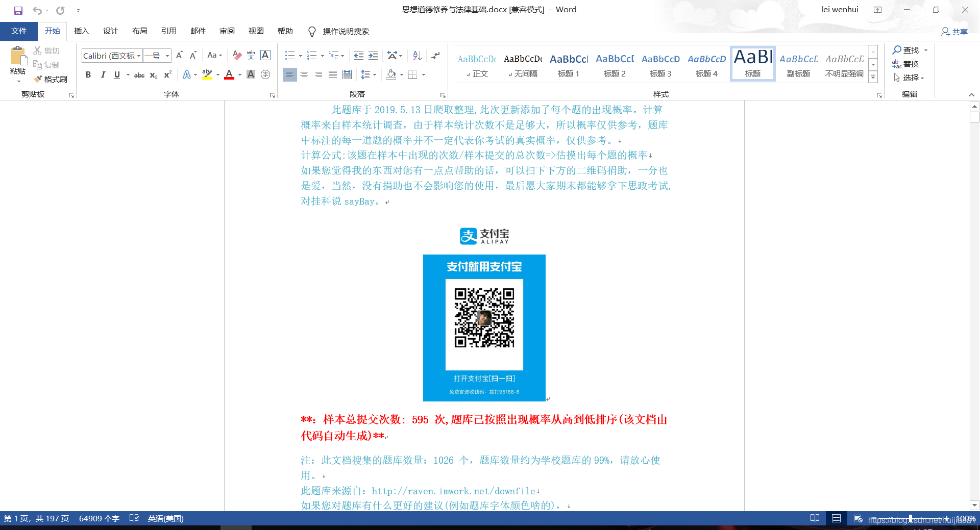Clear all formatting eraser icon
The image size is (980, 530).
tap(237, 56)
